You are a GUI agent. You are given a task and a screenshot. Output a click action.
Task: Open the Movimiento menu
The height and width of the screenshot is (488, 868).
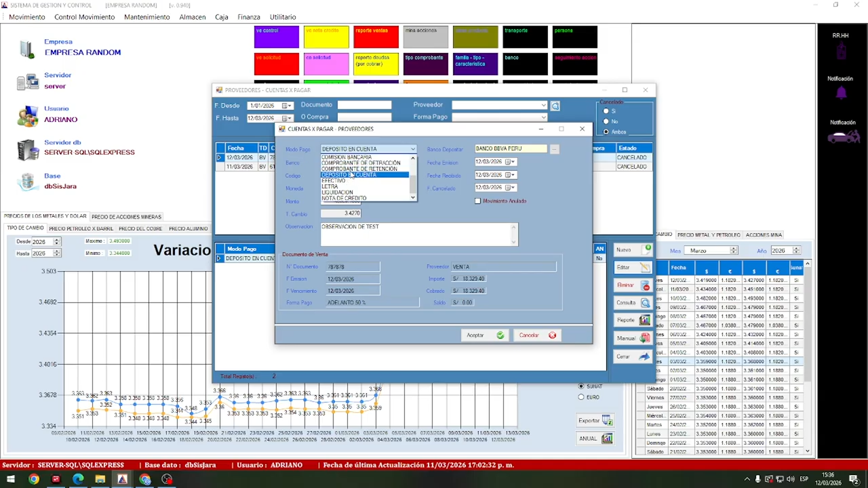(27, 17)
